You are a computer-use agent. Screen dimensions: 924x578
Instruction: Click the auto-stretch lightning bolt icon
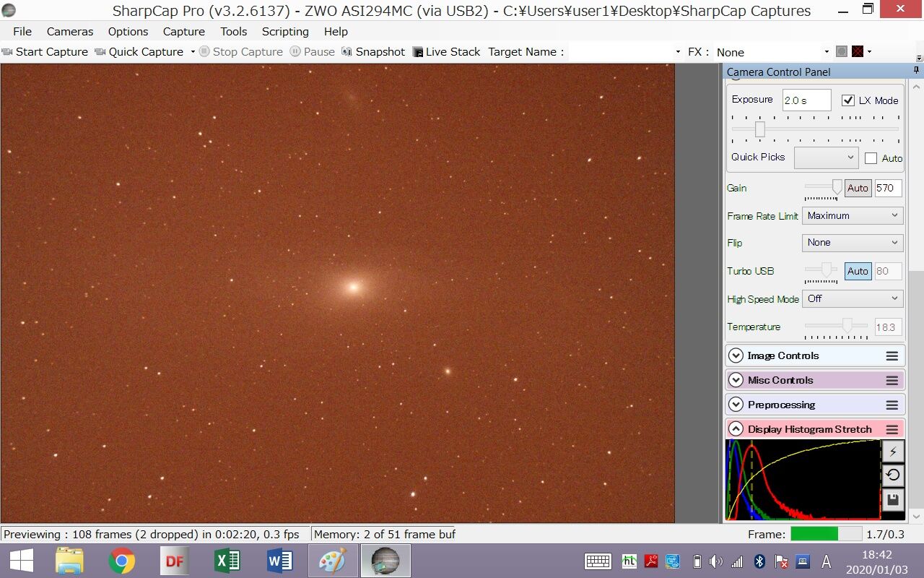pos(893,452)
